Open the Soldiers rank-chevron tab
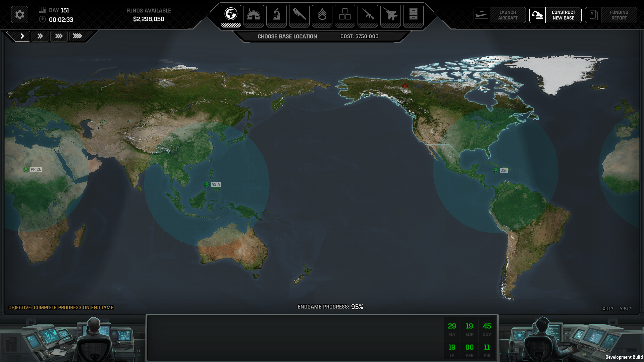644x362 pixels. [322, 16]
